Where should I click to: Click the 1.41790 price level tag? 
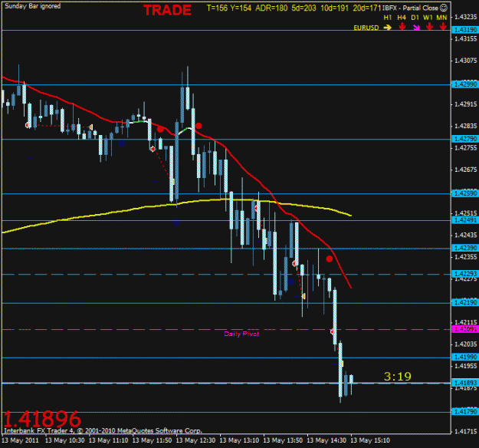tap(465, 412)
